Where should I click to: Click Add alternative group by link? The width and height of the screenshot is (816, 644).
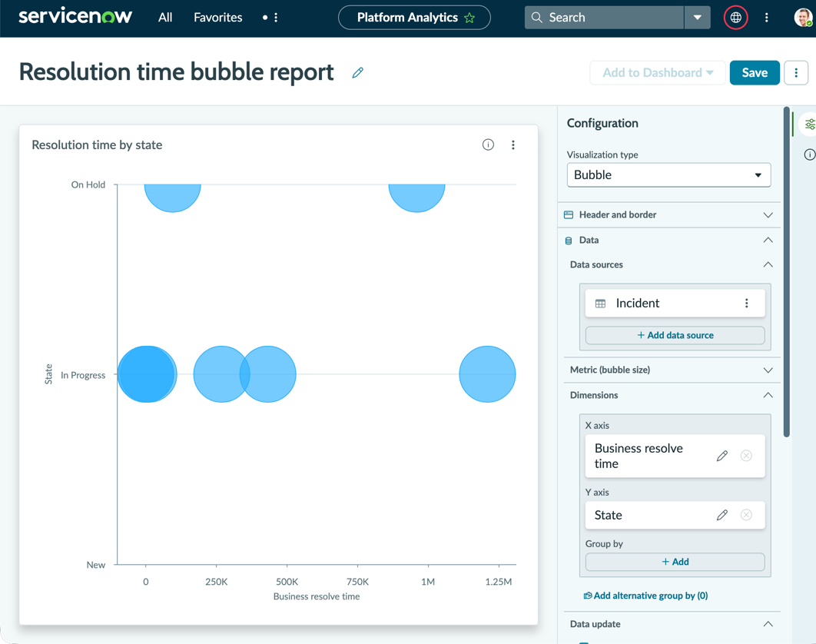point(645,596)
